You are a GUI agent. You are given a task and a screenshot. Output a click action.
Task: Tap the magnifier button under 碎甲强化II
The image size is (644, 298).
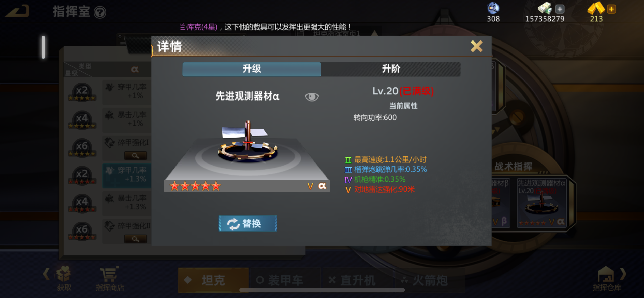[135, 239]
